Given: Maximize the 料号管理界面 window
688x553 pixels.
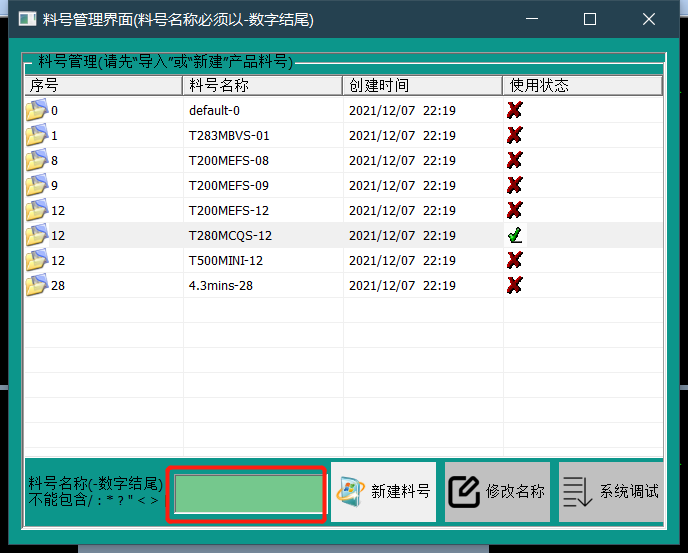Looking at the screenshot, I should coord(590,19).
